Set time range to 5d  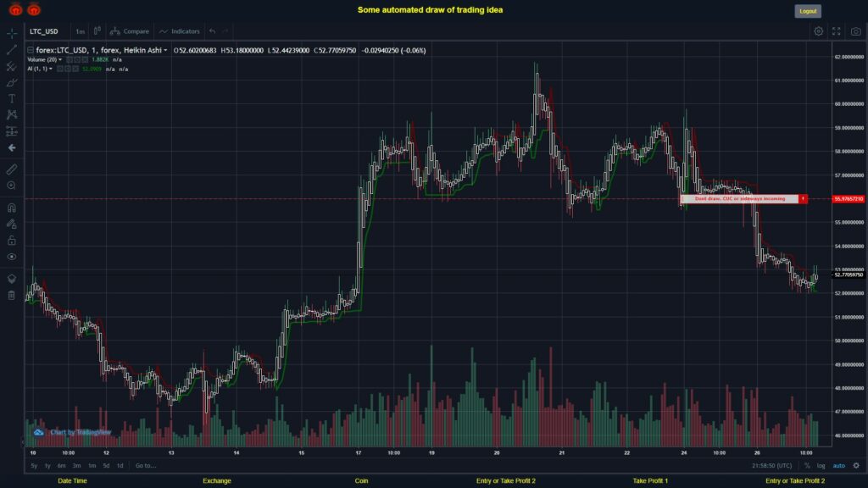click(x=106, y=466)
